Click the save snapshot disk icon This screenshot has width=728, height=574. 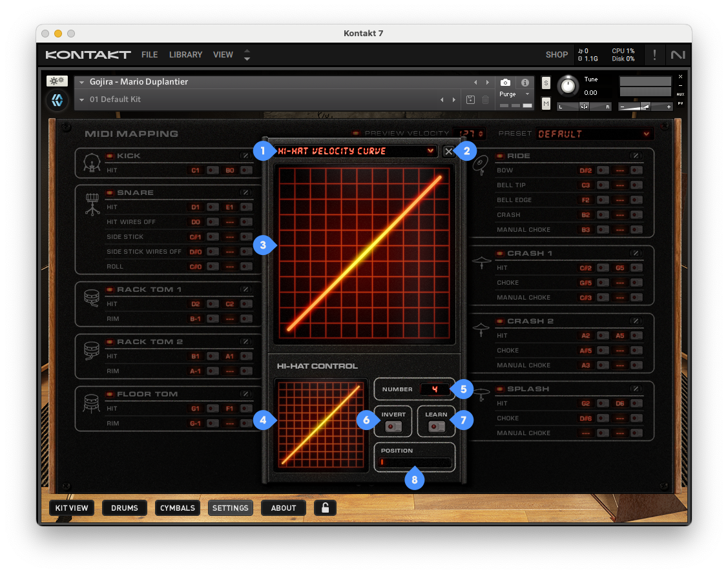pos(470,99)
